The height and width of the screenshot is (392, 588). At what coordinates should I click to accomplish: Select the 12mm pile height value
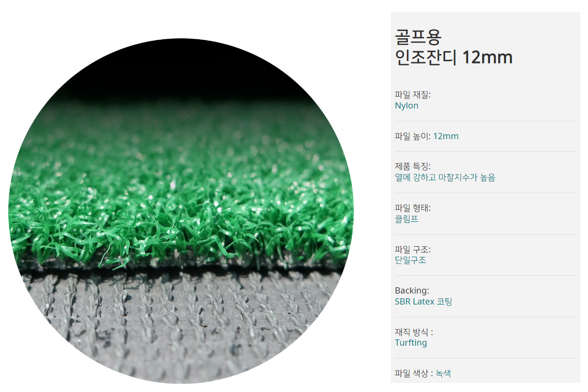click(x=446, y=136)
